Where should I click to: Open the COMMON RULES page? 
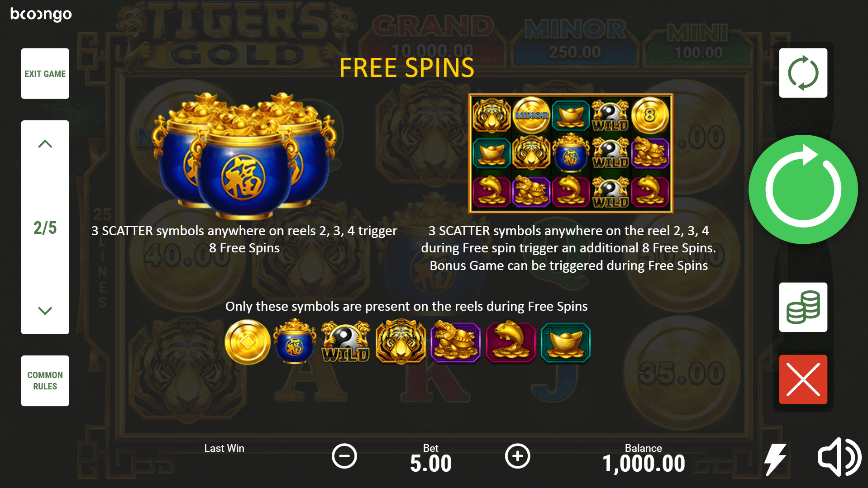[x=45, y=380]
